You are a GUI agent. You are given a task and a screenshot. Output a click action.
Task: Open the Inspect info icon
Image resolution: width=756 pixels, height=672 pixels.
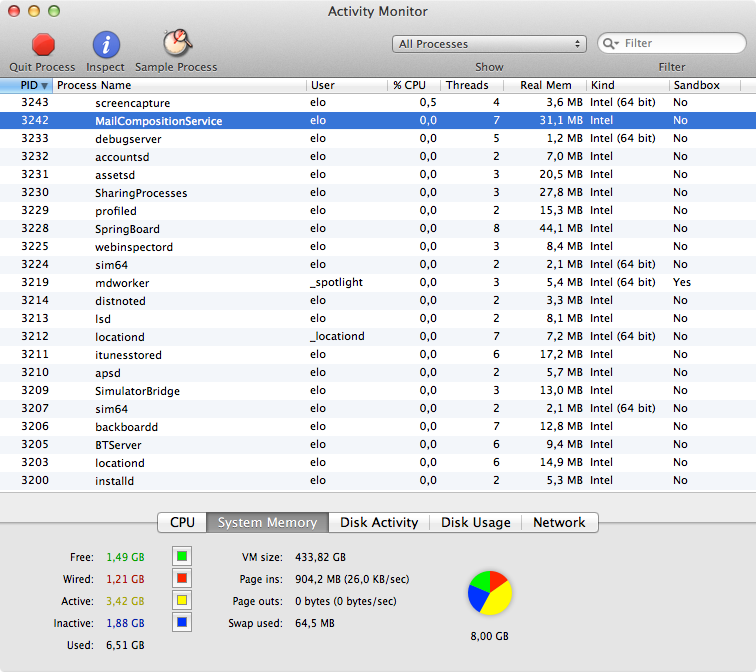click(106, 45)
